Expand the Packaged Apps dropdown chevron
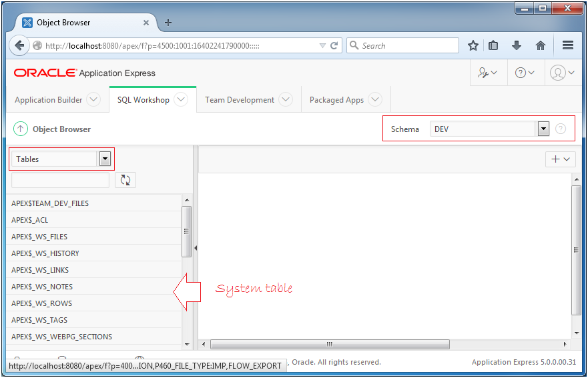The image size is (588, 378). (374, 99)
